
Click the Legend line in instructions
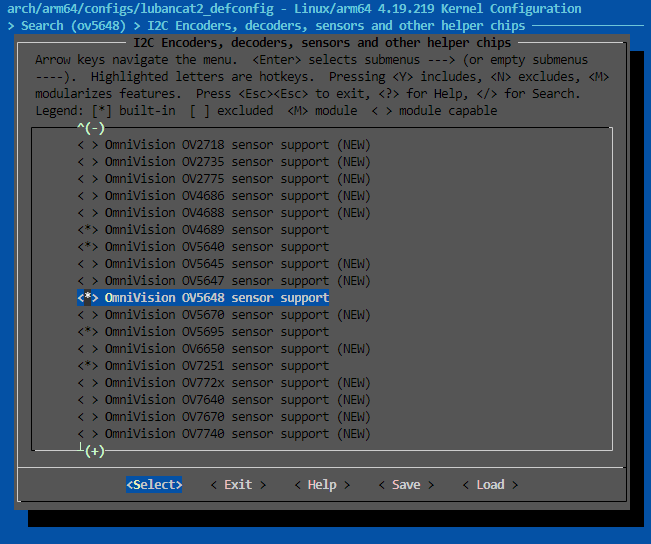click(266, 111)
